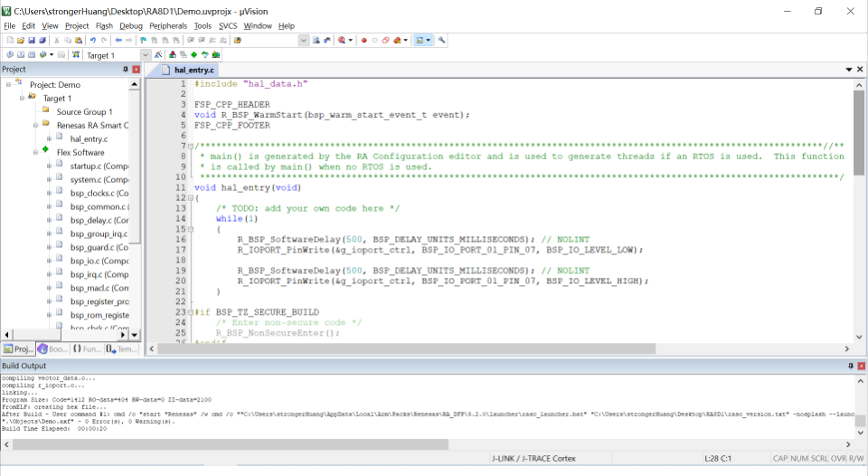Expand the hal_entry.c tree node
The image size is (868, 476).
49,138
